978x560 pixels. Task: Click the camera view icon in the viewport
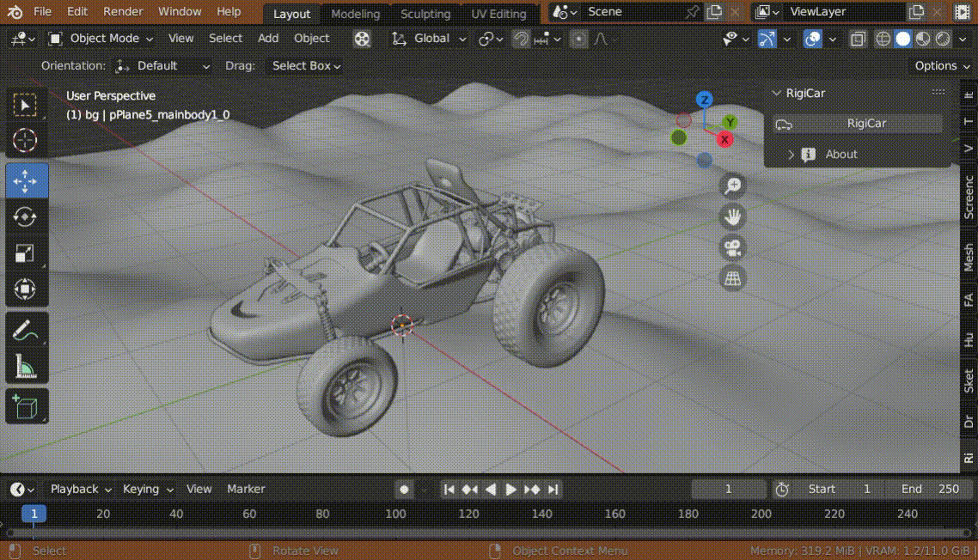(732, 247)
